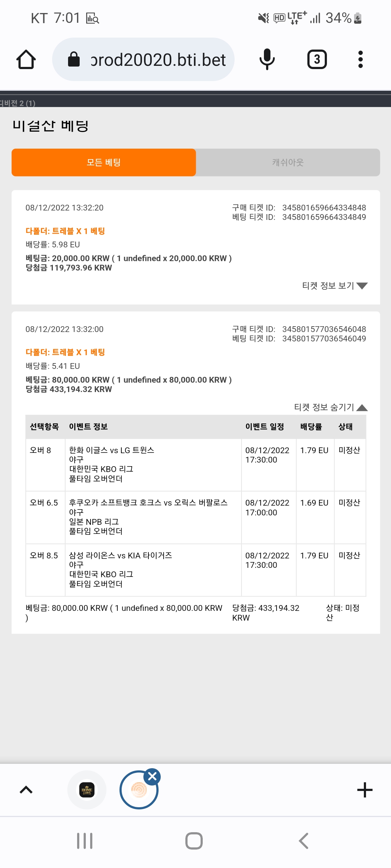Tap the browser home icon
The height and width of the screenshot is (868, 391).
[x=26, y=59]
